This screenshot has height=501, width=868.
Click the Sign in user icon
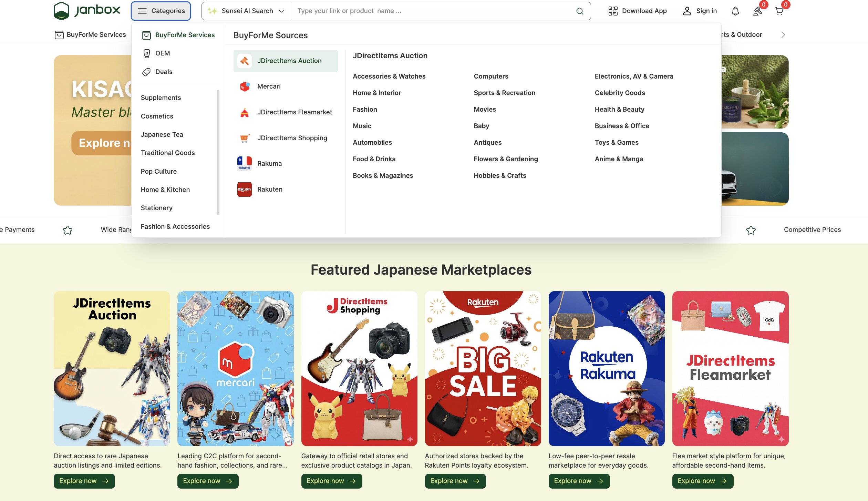(687, 11)
